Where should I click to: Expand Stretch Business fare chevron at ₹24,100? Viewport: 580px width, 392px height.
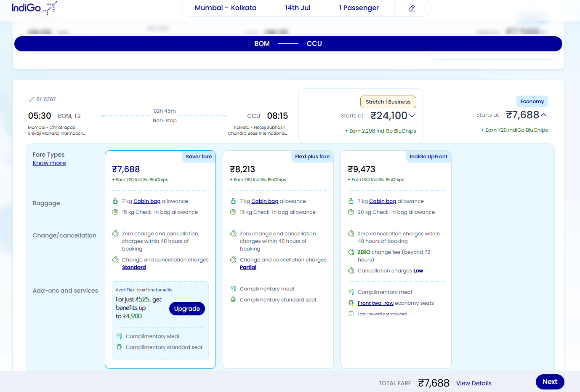pos(412,116)
